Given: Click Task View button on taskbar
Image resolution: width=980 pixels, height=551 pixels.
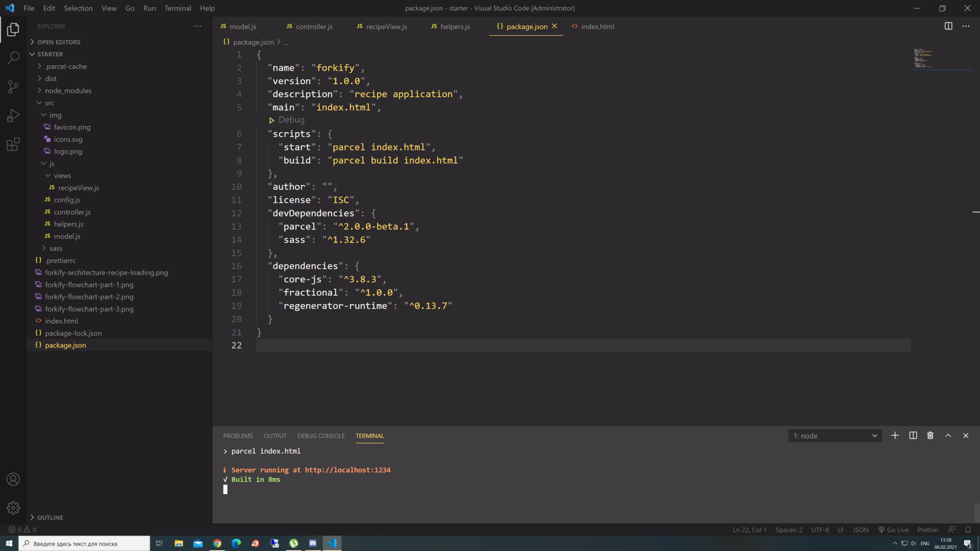Looking at the screenshot, I should click(159, 543).
